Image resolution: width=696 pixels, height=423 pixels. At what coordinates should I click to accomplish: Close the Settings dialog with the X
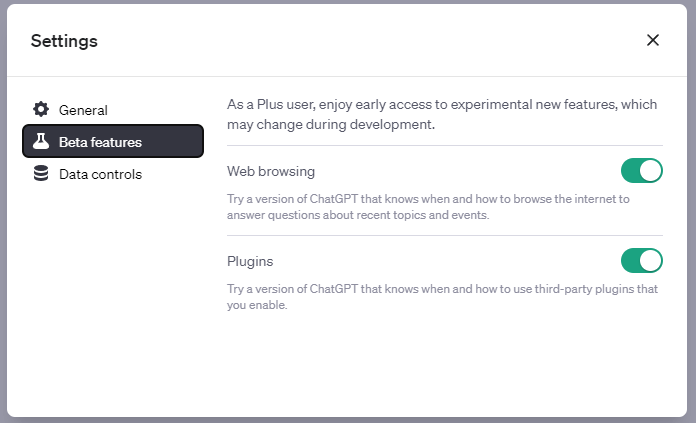(652, 40)
